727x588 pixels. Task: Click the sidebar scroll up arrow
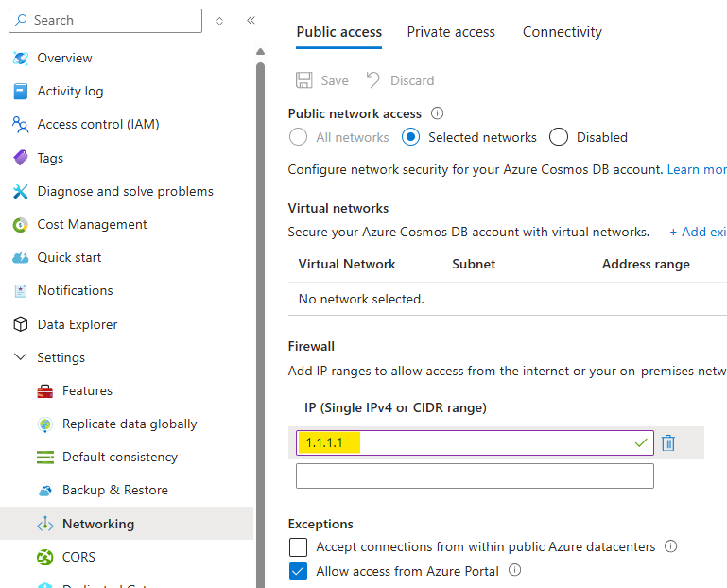[261, 51]
